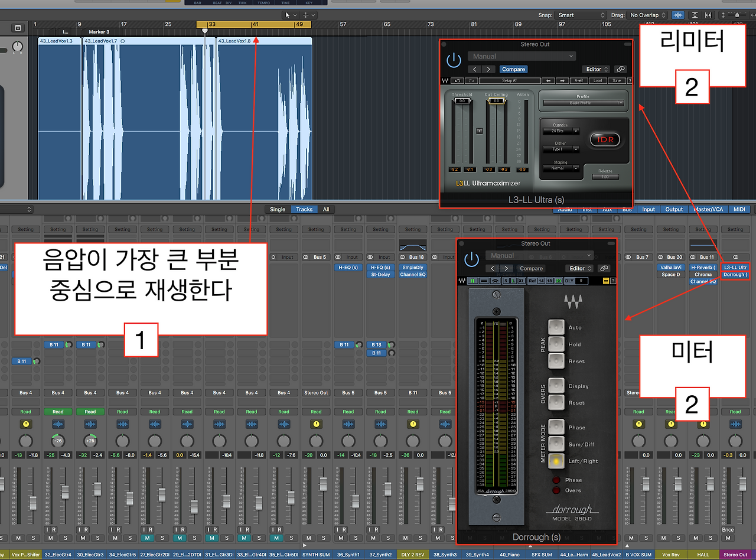
Task: Select arc meter layout icon in Dorrough toolbar
Action: pyautogui.click(x=495, y=281)
